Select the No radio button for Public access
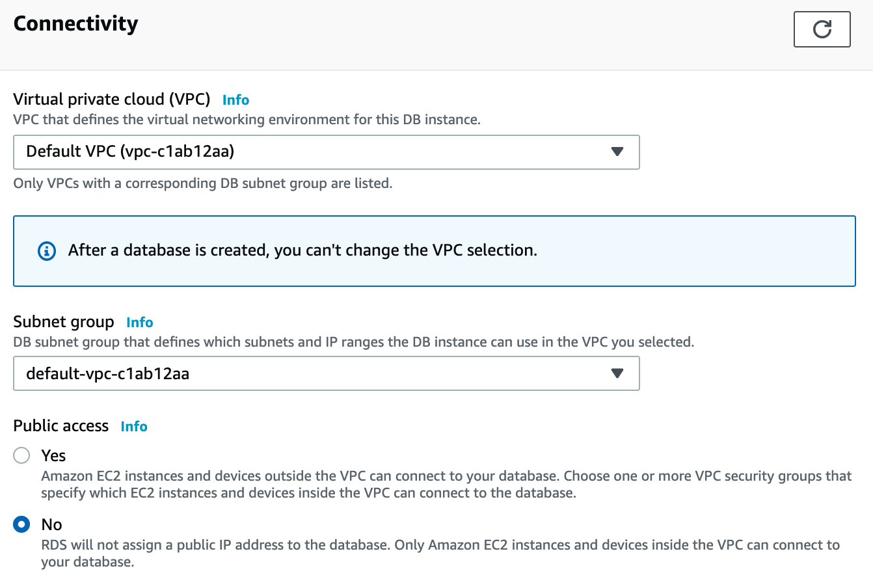This screenshot has height=588, width=873. [21, 524]
